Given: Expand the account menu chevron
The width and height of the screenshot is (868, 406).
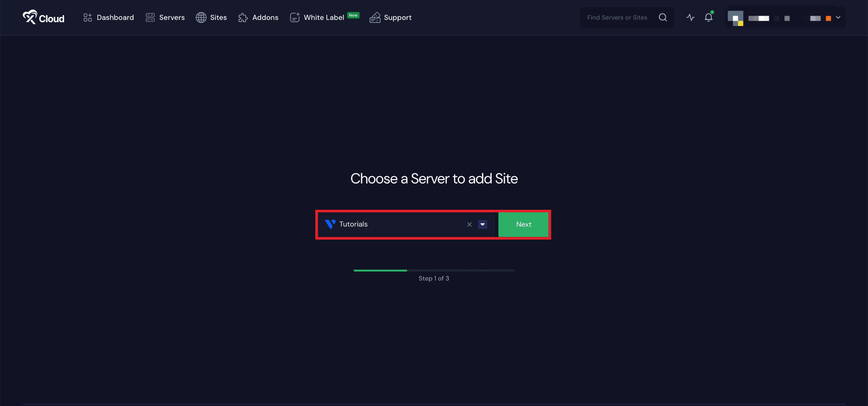Looking at the screenshot, I should (838, 17).
